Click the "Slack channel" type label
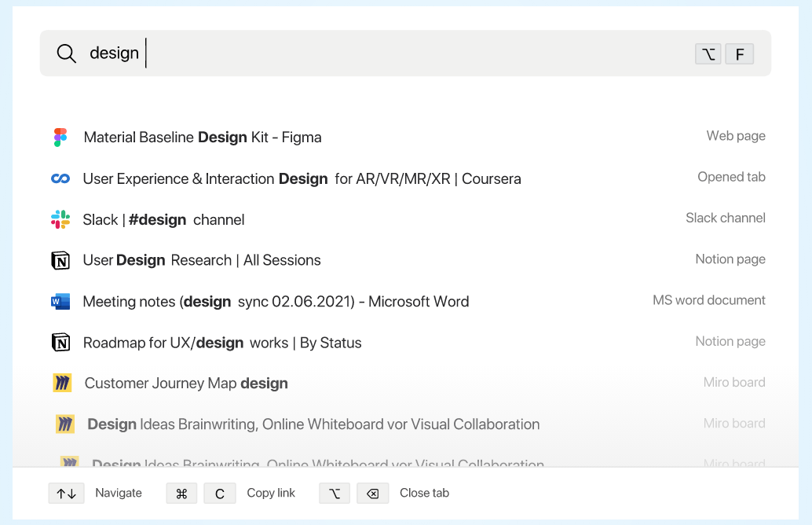812x525 pixels. tap(726, 218)
